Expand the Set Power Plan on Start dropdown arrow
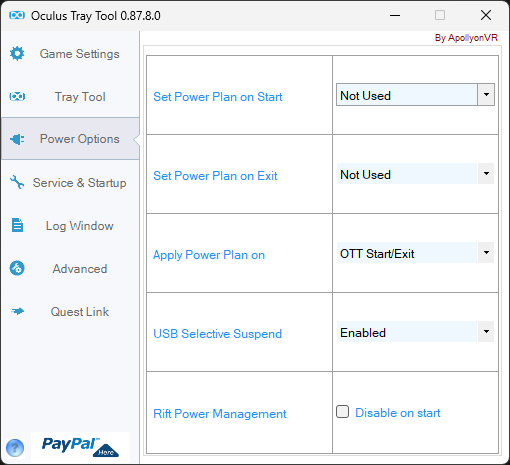This screenshot has height=465, width=510. tap(486, 95)
